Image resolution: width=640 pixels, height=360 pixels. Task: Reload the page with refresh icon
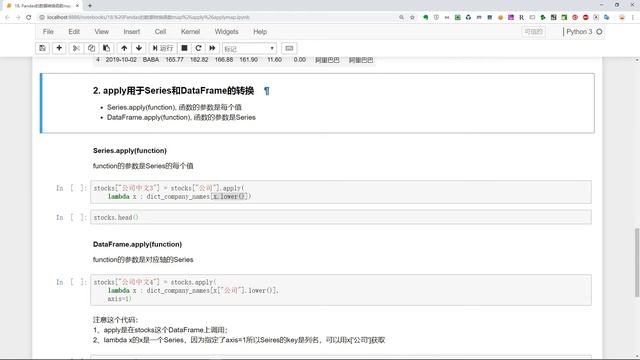coord(29,17)
